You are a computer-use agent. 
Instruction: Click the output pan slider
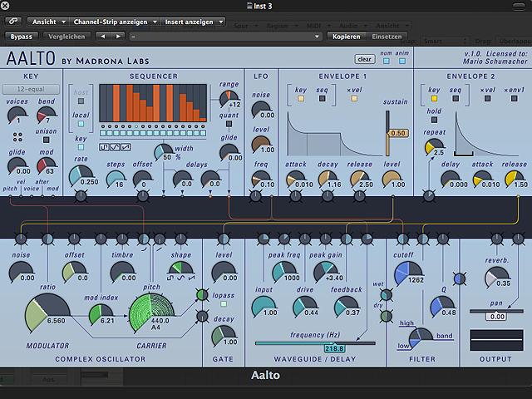[497, 311]
